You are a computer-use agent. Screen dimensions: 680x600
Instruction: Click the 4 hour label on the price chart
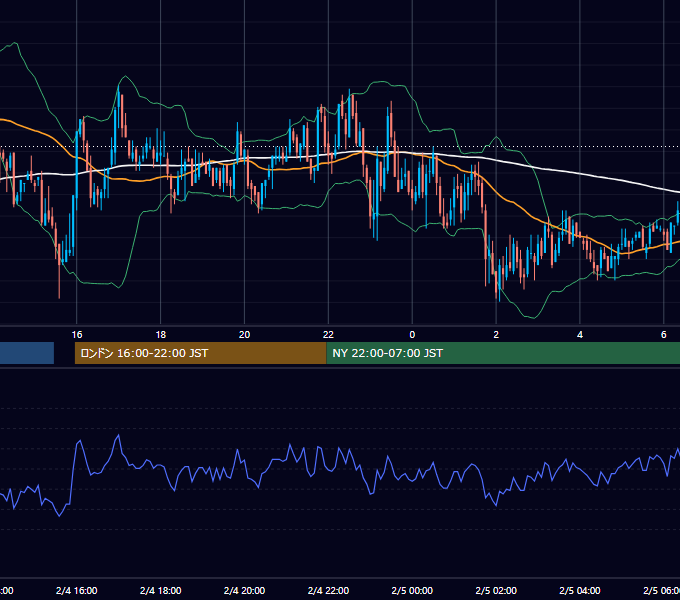pos(580,335)
